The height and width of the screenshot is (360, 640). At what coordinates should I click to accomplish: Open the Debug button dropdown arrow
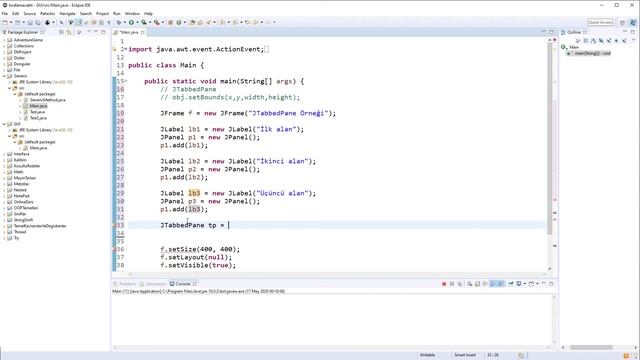(124, 22)
